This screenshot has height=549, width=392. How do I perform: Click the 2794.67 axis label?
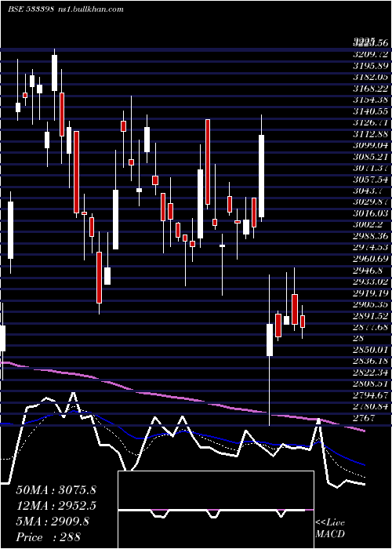[x=370, y=395]
